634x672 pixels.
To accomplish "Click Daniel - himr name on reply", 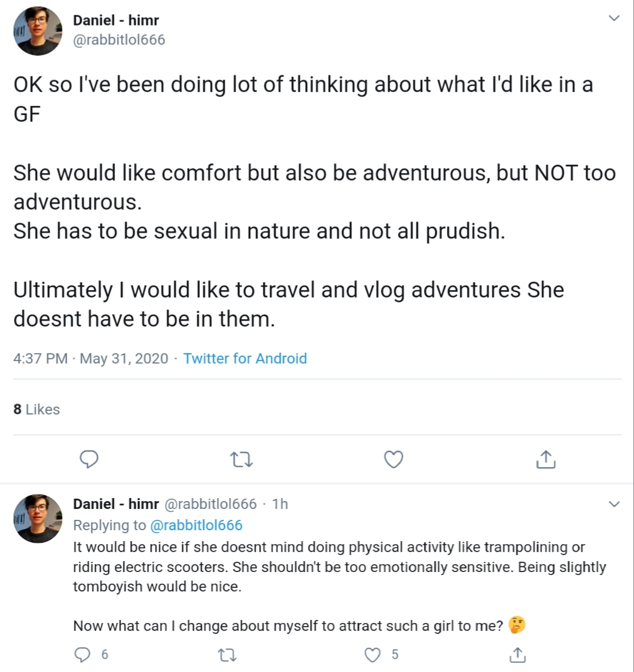I will [x=116, y=504].
